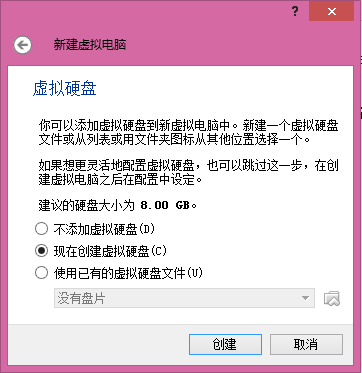Open the 没有盘片 combo box
Screen dimensions: 362x373
pyautogui.click(x=184, y=298)
